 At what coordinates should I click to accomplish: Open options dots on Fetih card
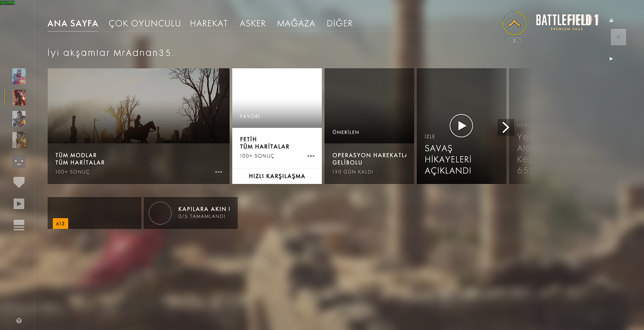311,156
